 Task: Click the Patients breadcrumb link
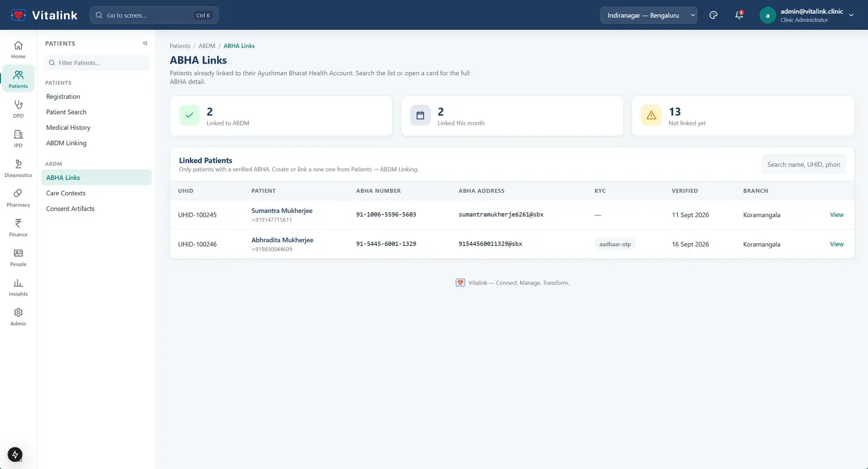(x=180, y=46)
